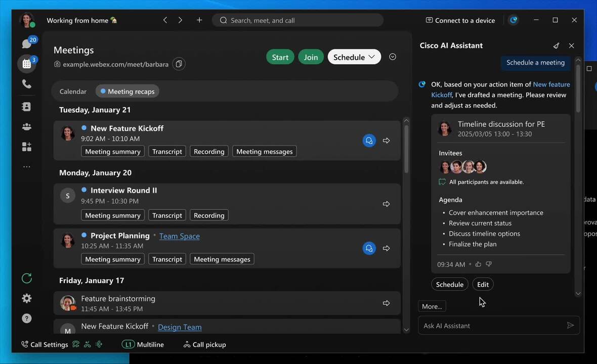This screenshot has height=364, width=597.
Task: Click the AI Assistant scrollbar down arrow
Action: (x=578, y=293)
